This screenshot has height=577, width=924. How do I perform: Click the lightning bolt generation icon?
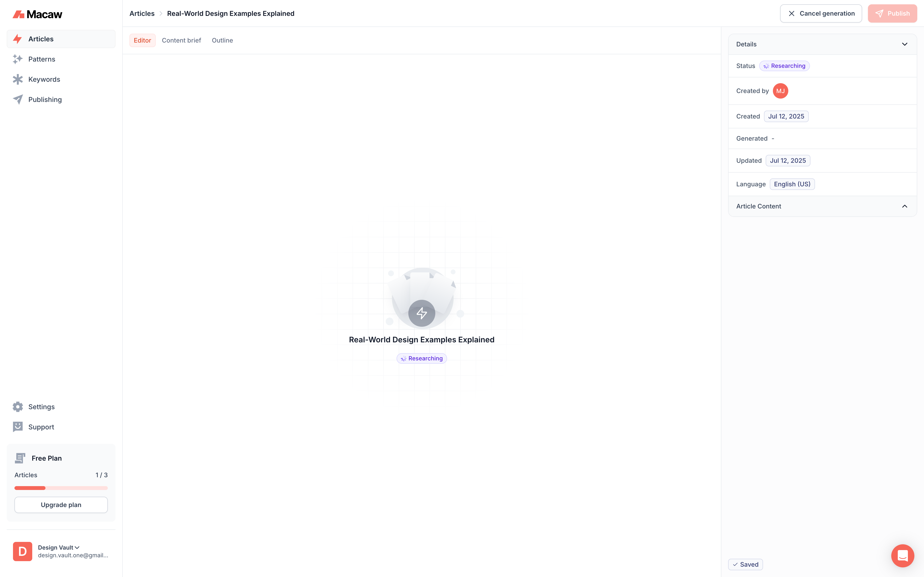pyautogui.click(x=422, y=313)
